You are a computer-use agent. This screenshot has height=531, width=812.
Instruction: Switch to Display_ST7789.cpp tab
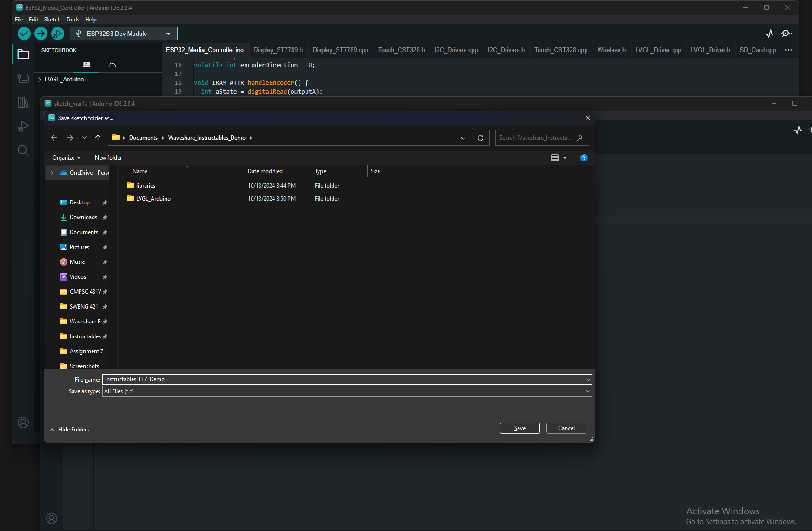click(340, 50)
